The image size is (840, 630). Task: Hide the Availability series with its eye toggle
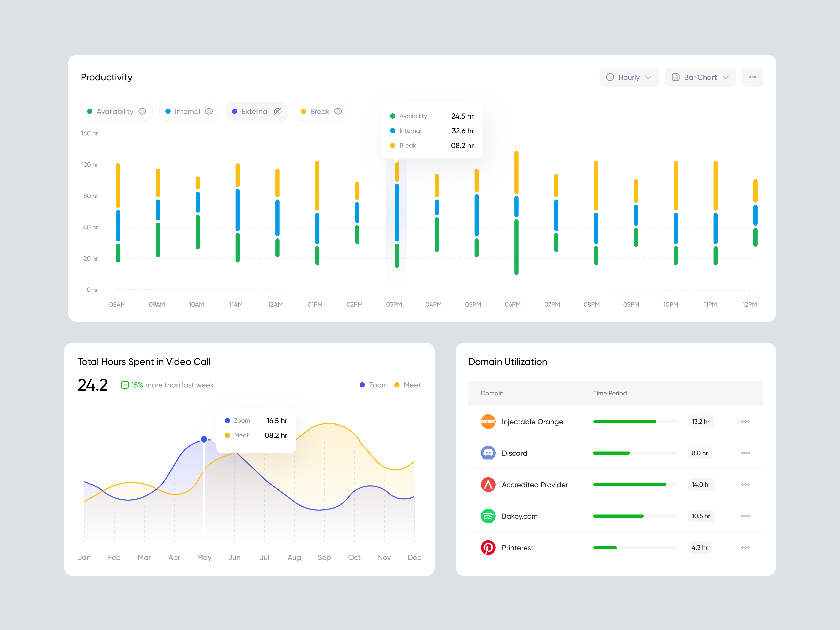click(x=142, y=111)
